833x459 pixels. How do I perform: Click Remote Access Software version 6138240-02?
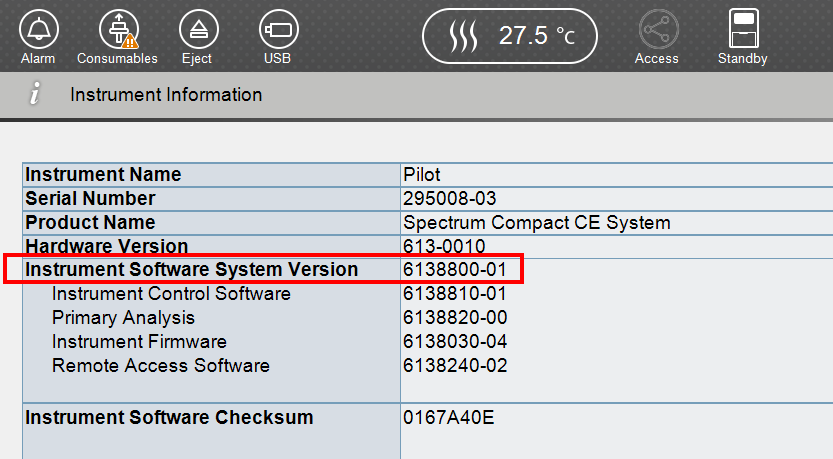(454, 366)
